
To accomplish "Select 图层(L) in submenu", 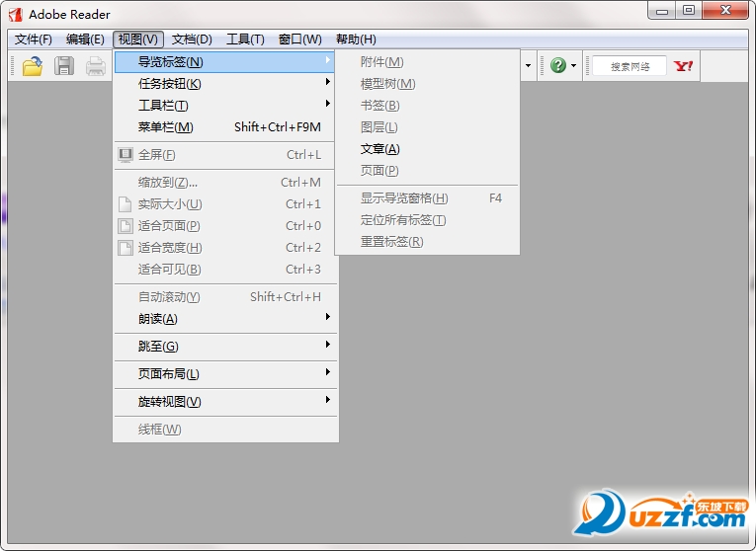I will pyautogui.click(x=427, y=127).
